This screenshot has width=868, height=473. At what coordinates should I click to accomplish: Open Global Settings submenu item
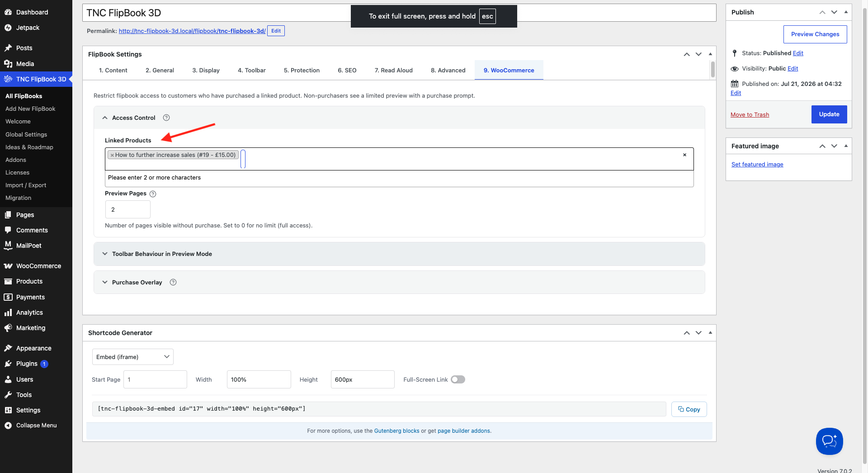tap(26, 134)
